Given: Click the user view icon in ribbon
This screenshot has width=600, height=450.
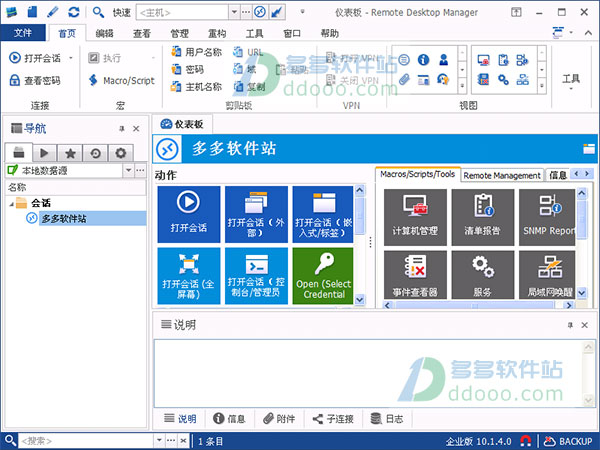Looking at the screenshot, I should 443,60.
